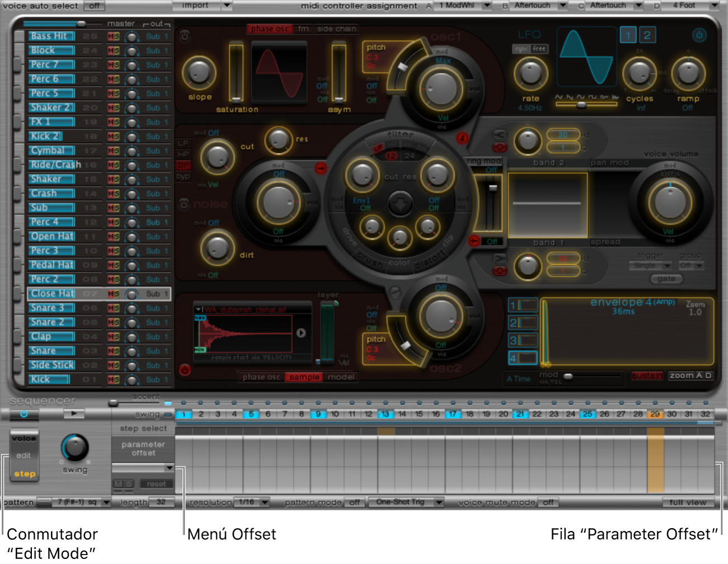728x564 pixels.
Task: Click the oscillator 2 power icon
Action: point(185,370)
